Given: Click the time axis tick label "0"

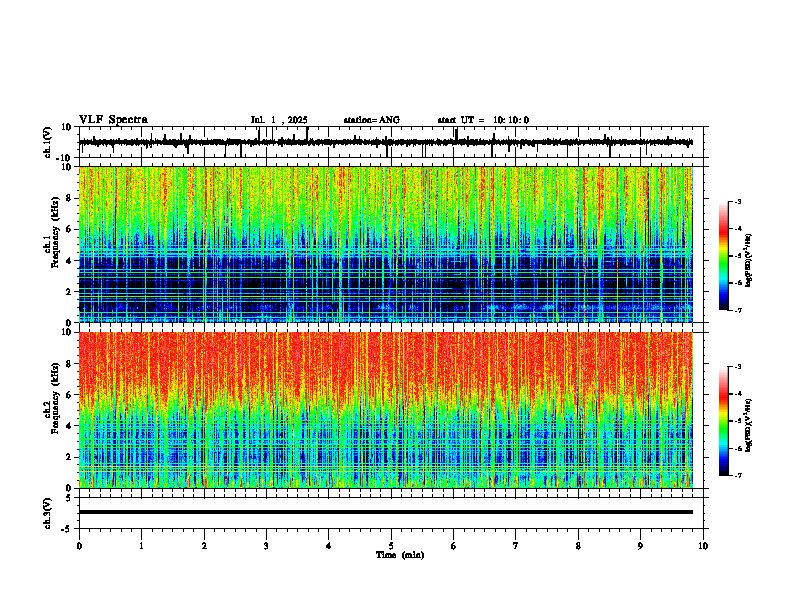Looking at the screenshot, I should (x=79, y=546).
